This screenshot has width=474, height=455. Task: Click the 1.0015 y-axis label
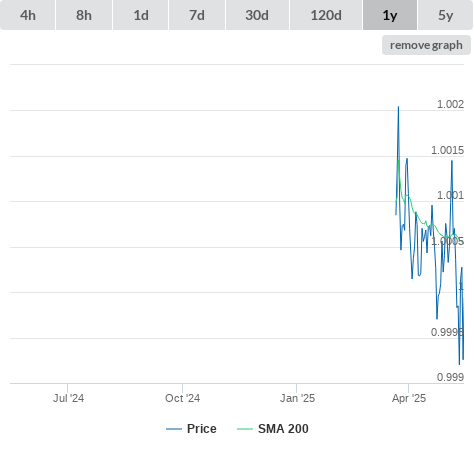click(x=447, y=150)
